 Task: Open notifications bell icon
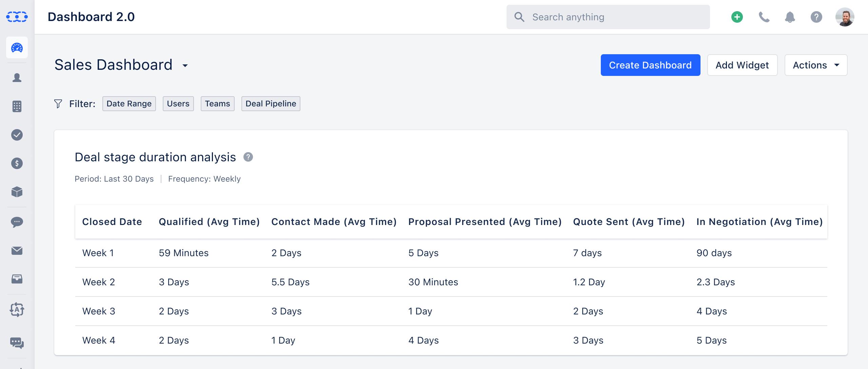[790, 17]
